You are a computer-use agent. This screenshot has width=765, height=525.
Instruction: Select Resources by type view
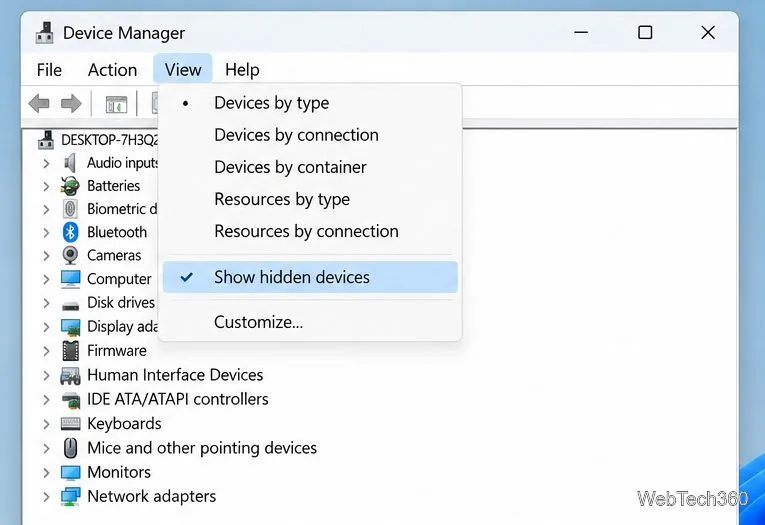(x=310, y=200)
